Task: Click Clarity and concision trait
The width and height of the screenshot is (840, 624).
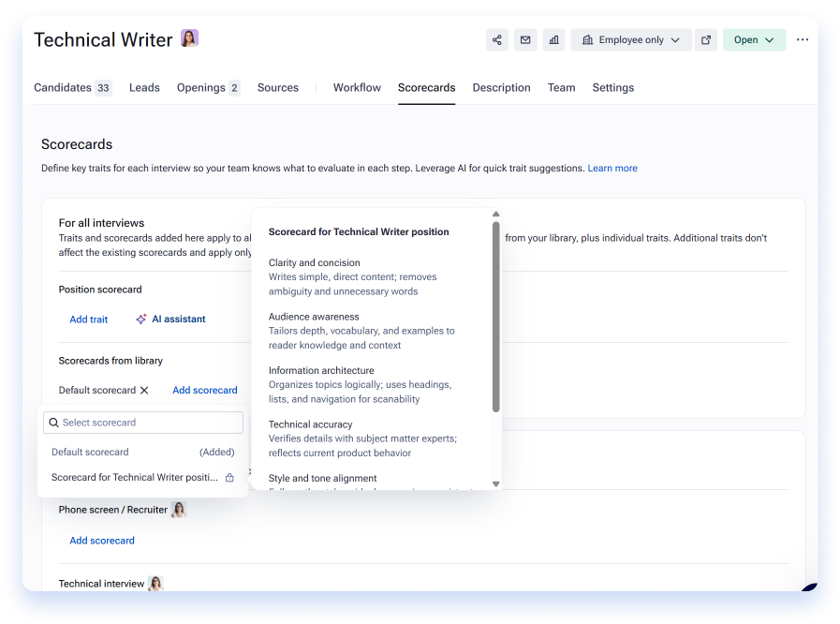Action: (x=314, y=262)
